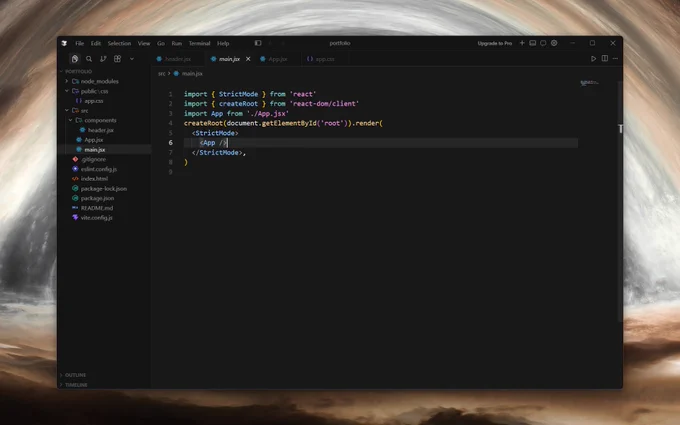This screenshot has height=425, width=680.
Task: Expand the OUTLINE section
Action: click(75, 375)
